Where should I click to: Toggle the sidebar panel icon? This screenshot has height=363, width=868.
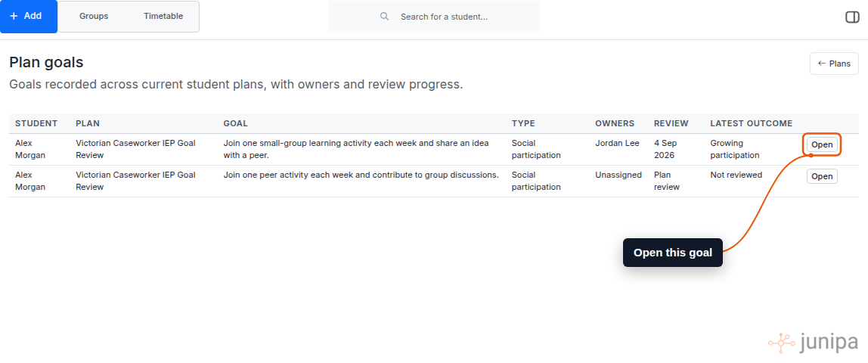coord(852,17)
